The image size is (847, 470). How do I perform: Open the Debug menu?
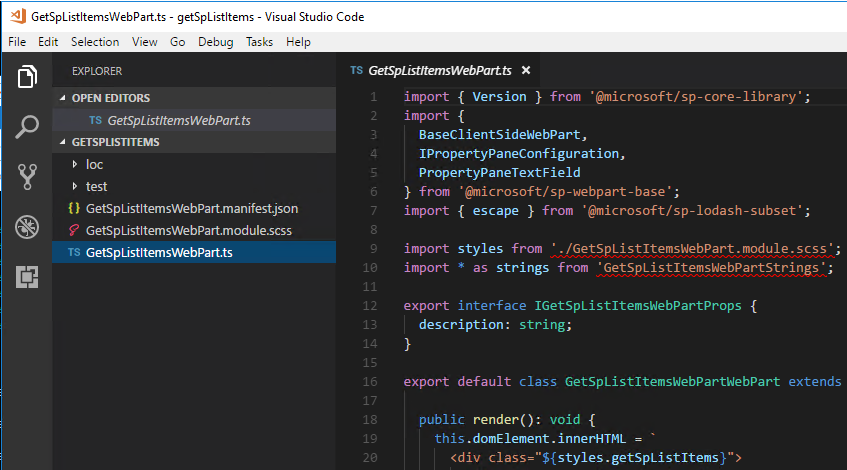(x=216, y=42)
